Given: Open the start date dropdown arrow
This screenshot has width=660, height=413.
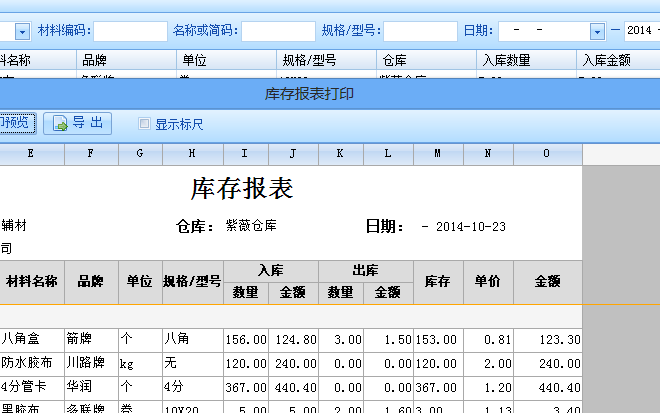Looking at the screenshot, I should click(597, 32).
